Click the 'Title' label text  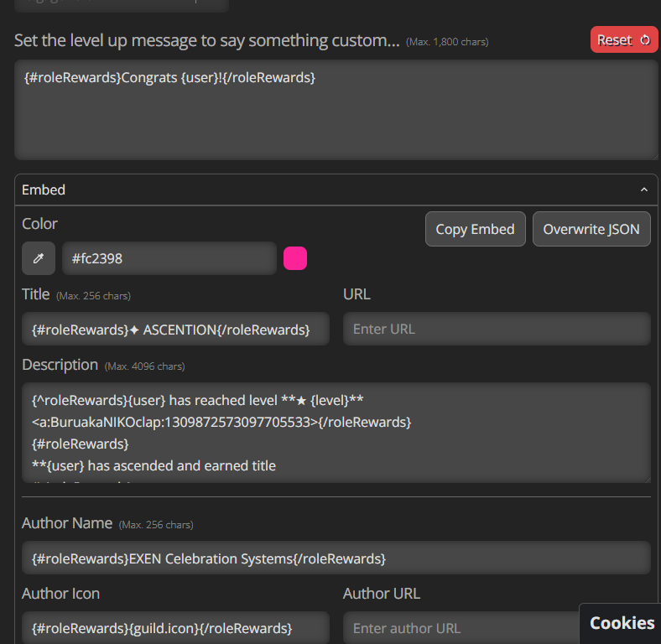[36, 293]
